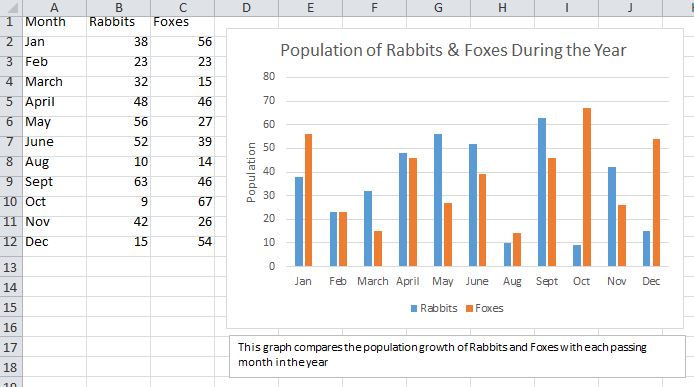Select the column I header
The height and width of the screenshot is (387, 694).
point(567,8)
